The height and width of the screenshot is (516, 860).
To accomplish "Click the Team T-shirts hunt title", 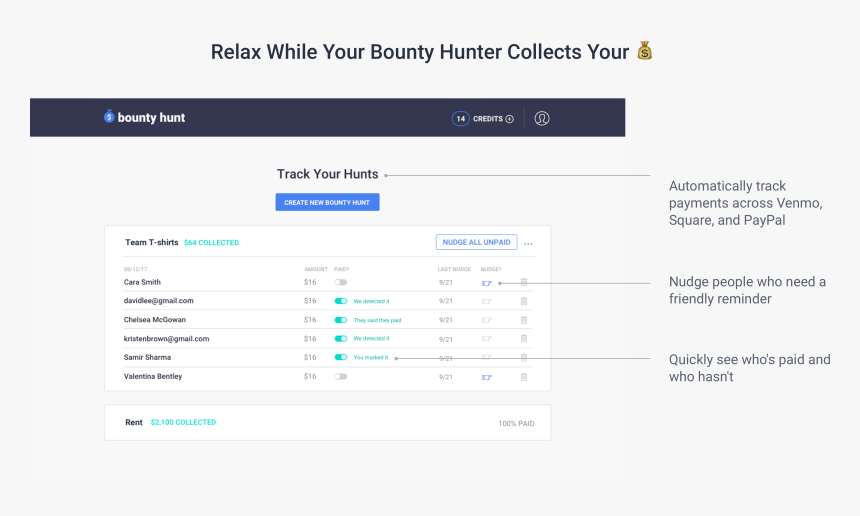I will coord(151,242).
